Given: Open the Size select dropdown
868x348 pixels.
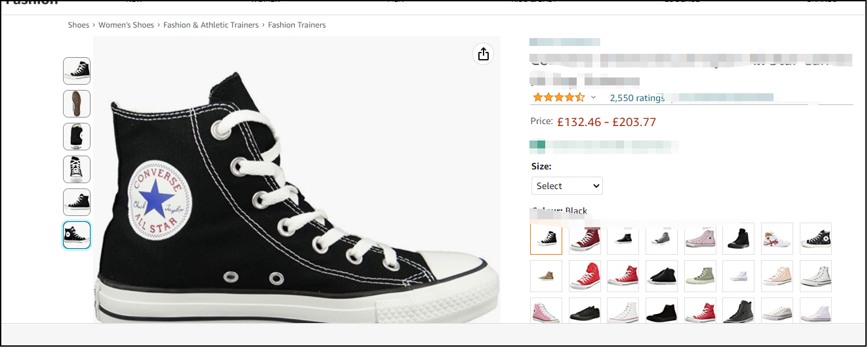Looking at the screenshot, I should (567, 186).
